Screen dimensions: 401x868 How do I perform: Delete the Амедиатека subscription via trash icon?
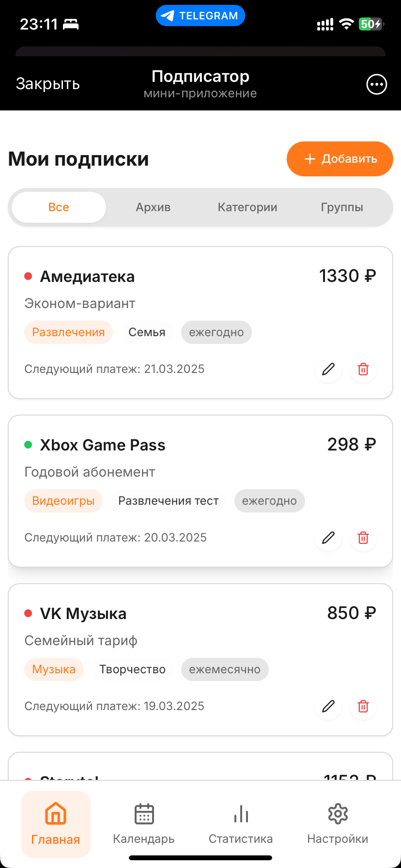(x=363, y=369)
